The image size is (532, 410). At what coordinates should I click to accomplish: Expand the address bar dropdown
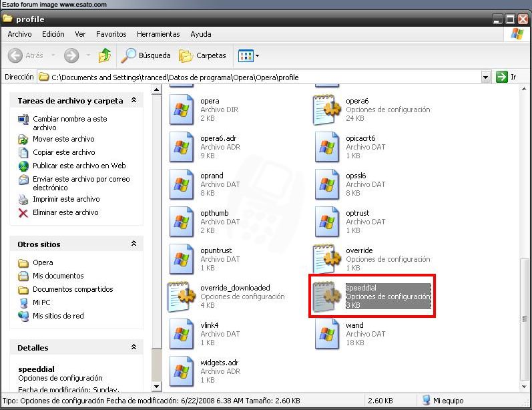(x=485, y=77)
